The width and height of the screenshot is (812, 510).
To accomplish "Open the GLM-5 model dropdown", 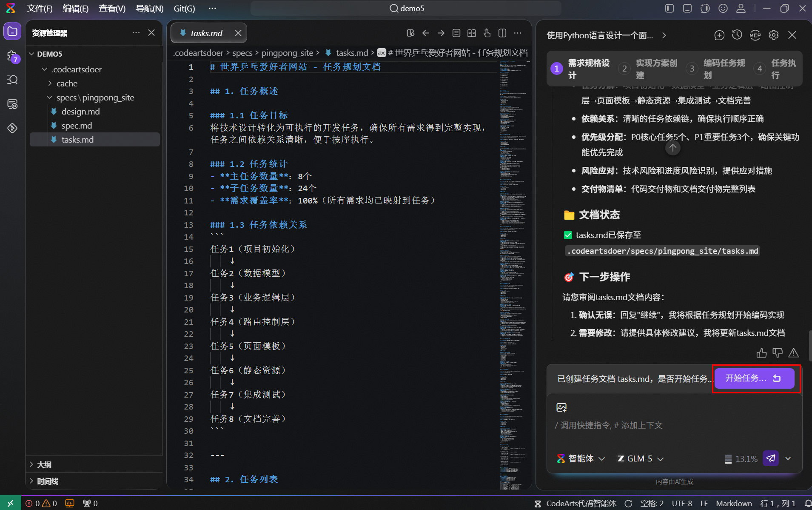I will pos(641,458).
